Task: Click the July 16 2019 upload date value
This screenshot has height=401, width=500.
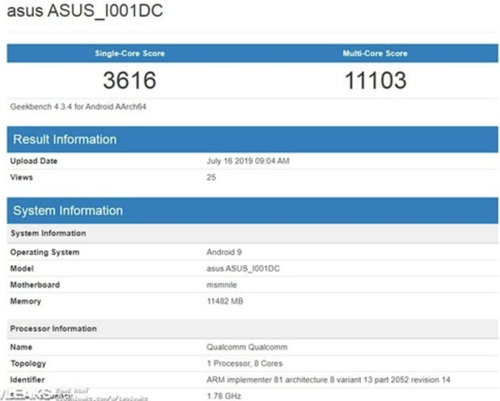Action: click(248, 161)
